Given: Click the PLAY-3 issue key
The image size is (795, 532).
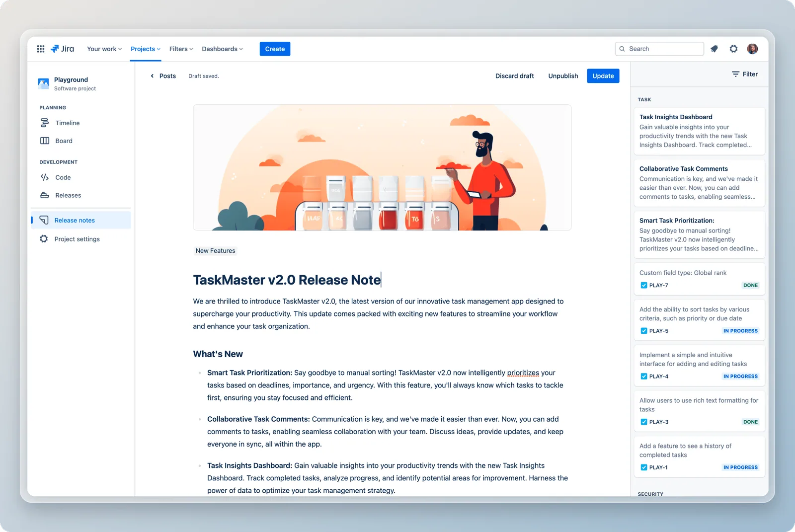Looking at the screenshot, I should tap(658, 422).
